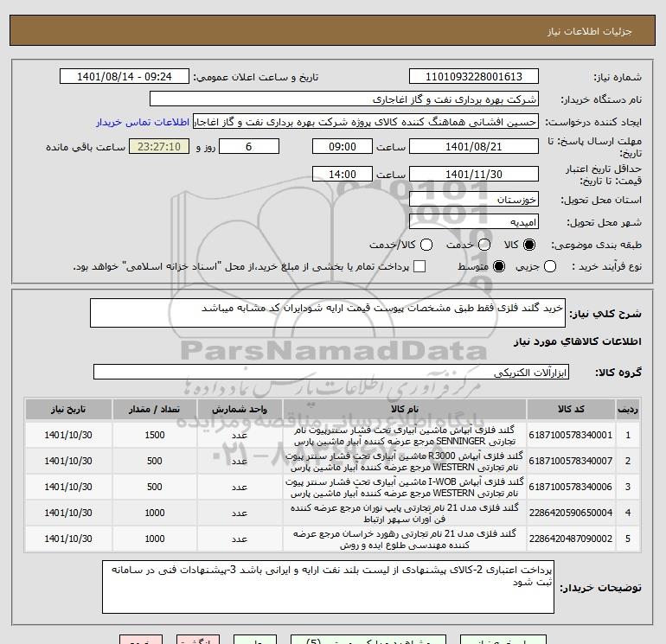
Task: Click quantity 1500 in row 1
Action: pyautogui.click(x=155, y=435)
